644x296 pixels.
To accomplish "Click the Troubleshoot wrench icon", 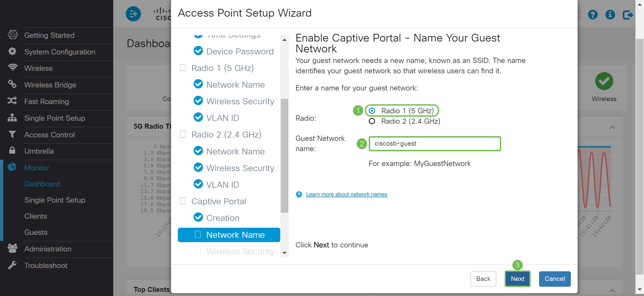I will pos(12,265).
